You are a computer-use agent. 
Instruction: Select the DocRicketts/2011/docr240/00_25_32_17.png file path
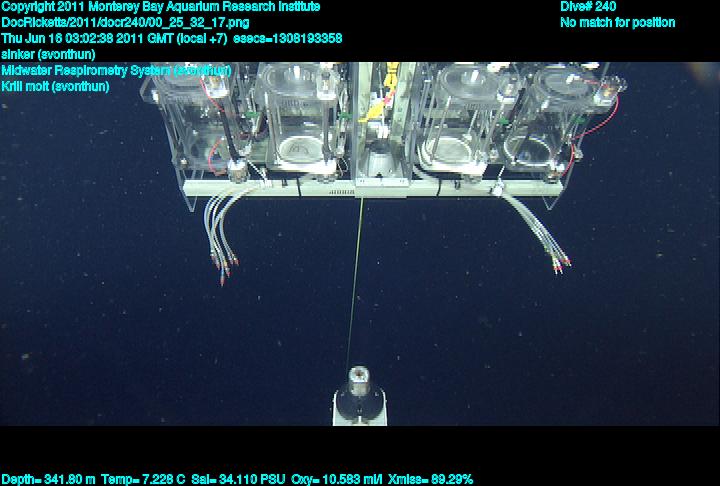[x=125, y=23]
